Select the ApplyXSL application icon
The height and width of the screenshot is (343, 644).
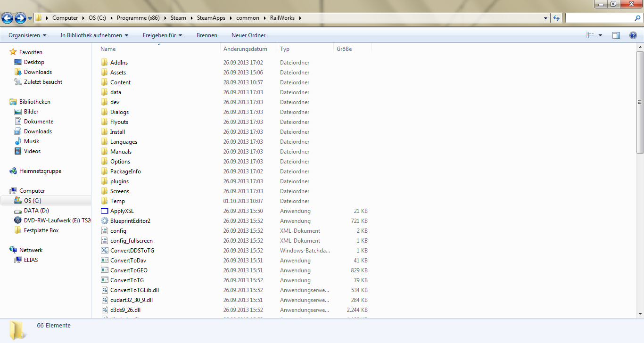tap(105, 211)
